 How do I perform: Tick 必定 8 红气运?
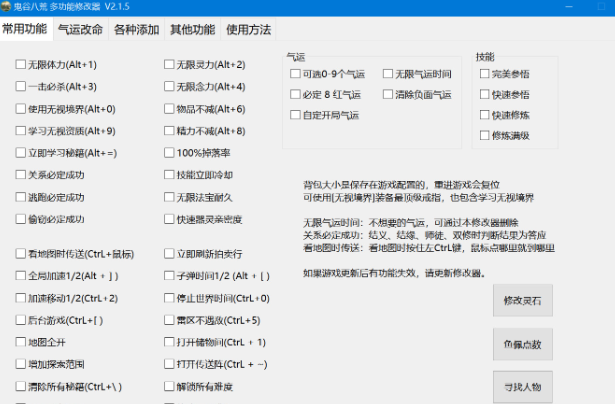[295, 94]
